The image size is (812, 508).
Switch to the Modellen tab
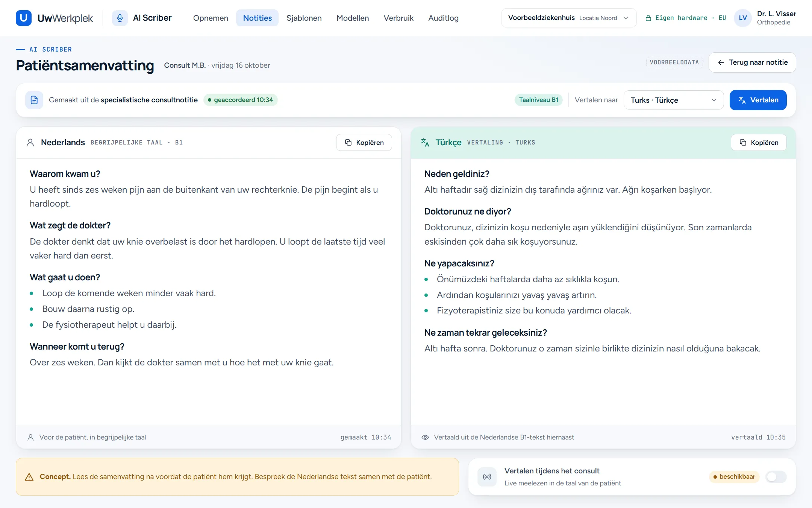pos(353,18)
